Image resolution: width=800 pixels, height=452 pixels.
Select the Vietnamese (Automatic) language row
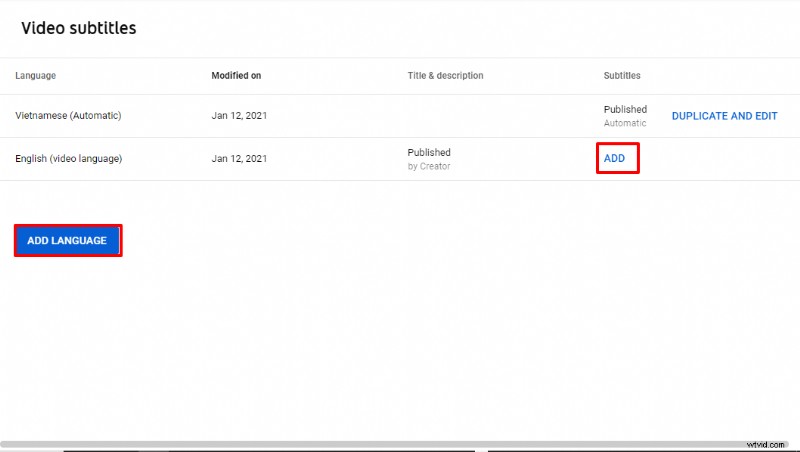coord(400,116)
